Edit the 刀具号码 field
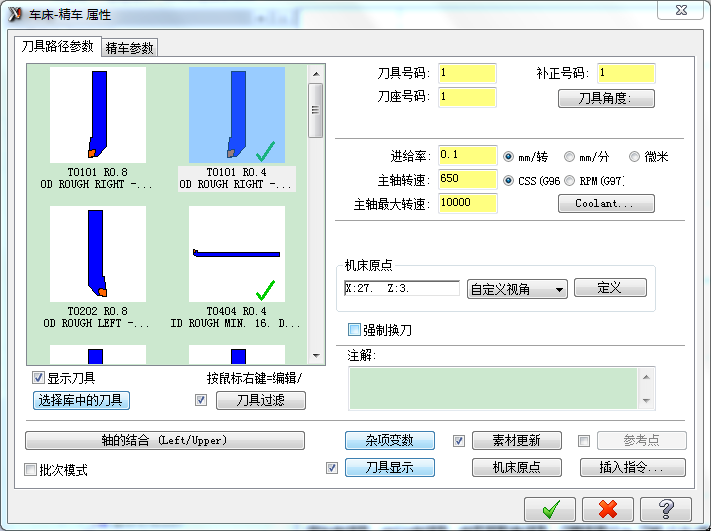 (x=467, y=73)
